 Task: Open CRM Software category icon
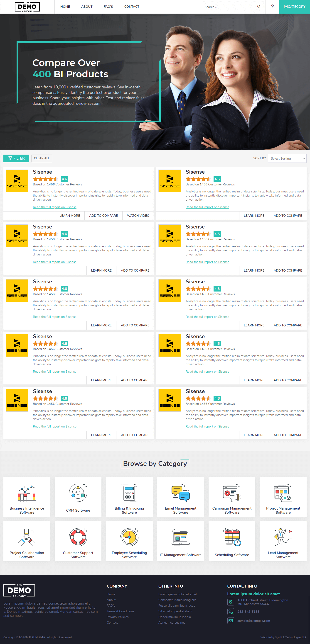(78, 492)
